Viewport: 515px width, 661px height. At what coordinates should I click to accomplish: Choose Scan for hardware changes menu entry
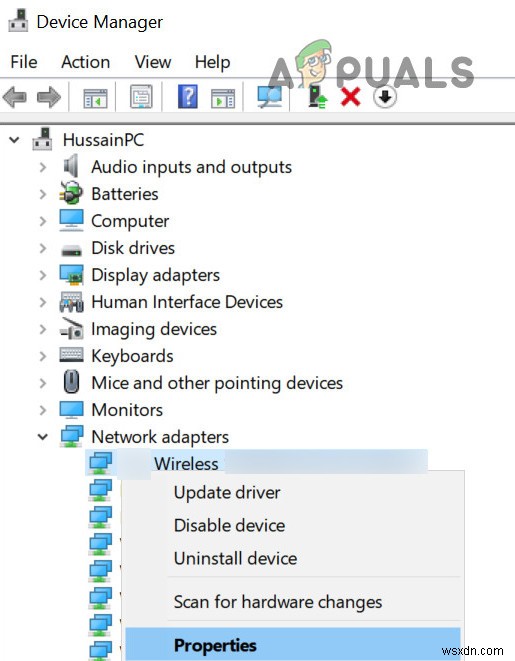[278, 602]
